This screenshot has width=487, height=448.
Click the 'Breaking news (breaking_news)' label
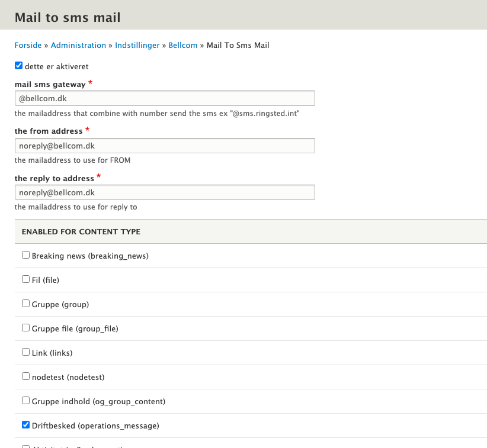pos(90,256)
